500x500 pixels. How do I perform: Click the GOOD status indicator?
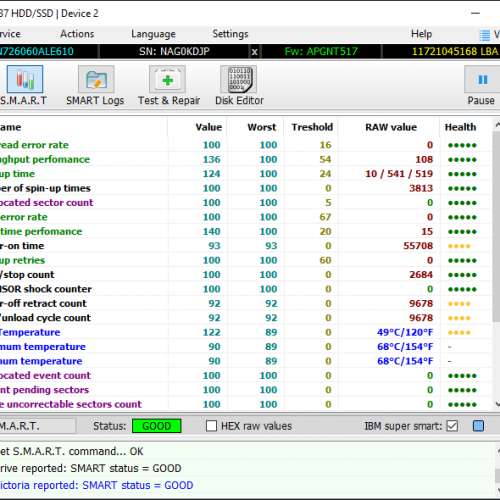(157, 426)
